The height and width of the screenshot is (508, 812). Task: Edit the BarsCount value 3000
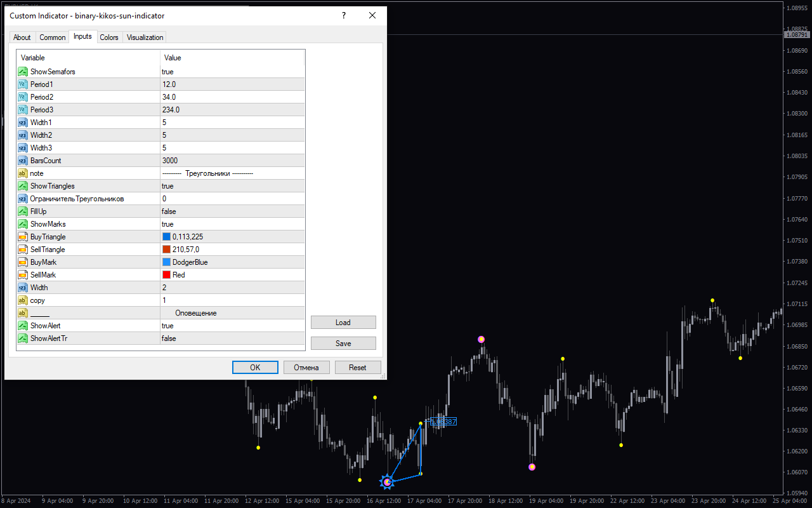pos(232,161)
